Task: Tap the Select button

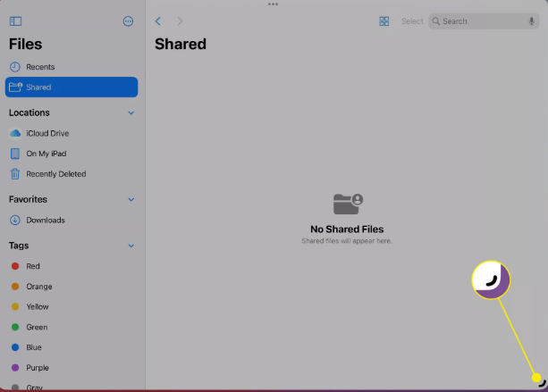Action: (x=412, y=21)
